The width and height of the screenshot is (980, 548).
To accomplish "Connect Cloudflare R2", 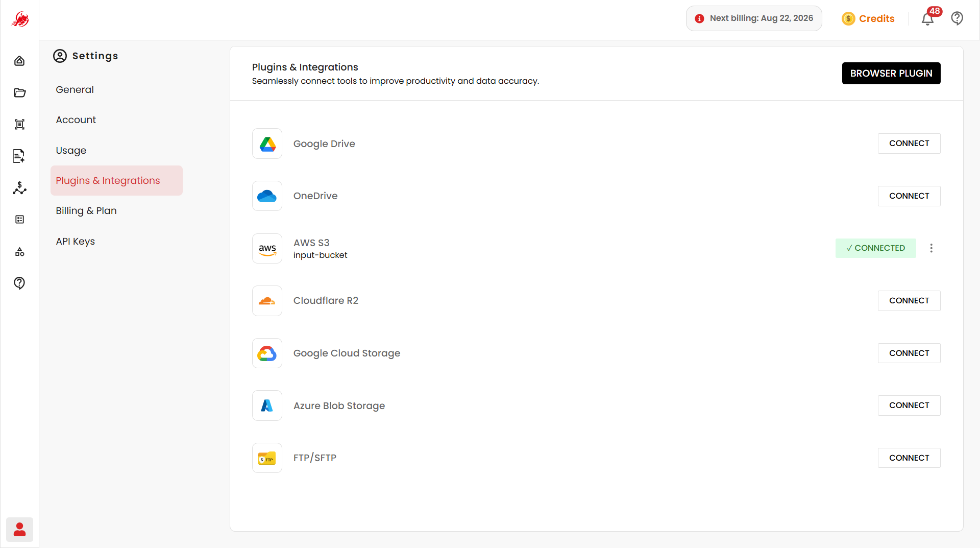I will pyautogui.click(x=909, y=301).
